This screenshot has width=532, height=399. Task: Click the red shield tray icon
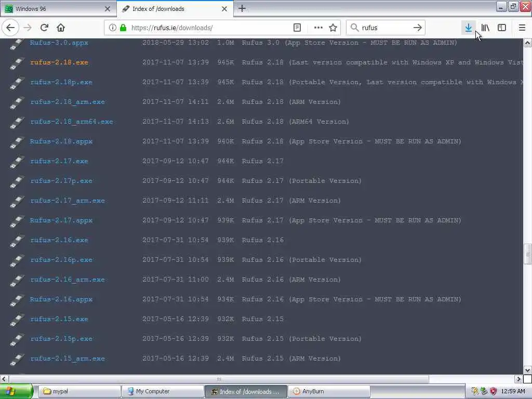coord(494,391)
